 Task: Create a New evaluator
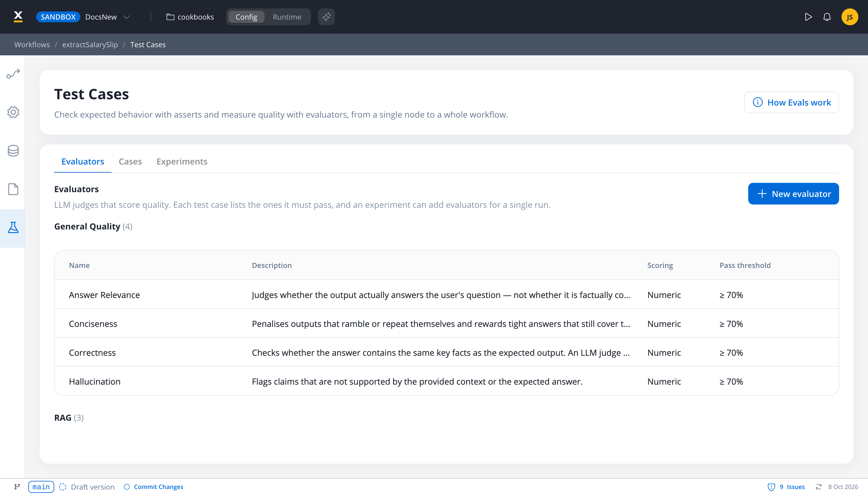(x=793, y=194)
